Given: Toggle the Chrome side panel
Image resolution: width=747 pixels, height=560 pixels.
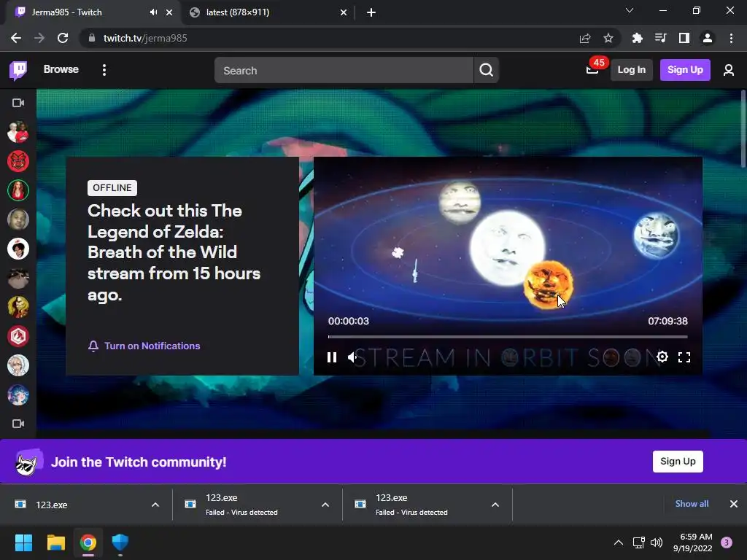Looking at the screenshot, I should coord(684,38).
